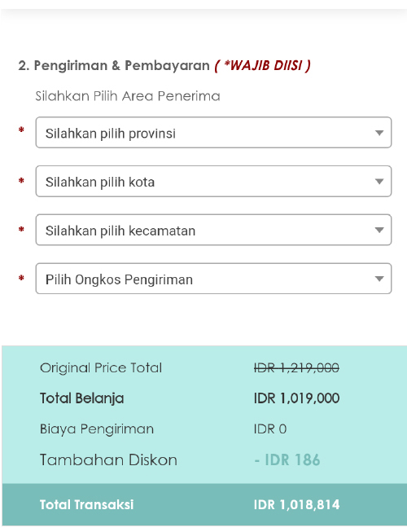Open the 'Silahkan pilih kota' dropdown

213,181
